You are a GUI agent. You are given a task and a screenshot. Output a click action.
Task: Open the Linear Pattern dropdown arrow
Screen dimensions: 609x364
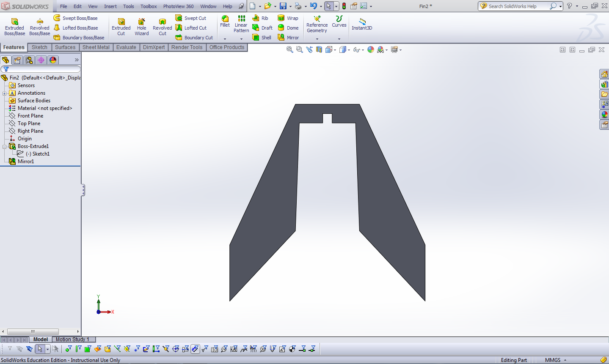(x=241, y=39)
